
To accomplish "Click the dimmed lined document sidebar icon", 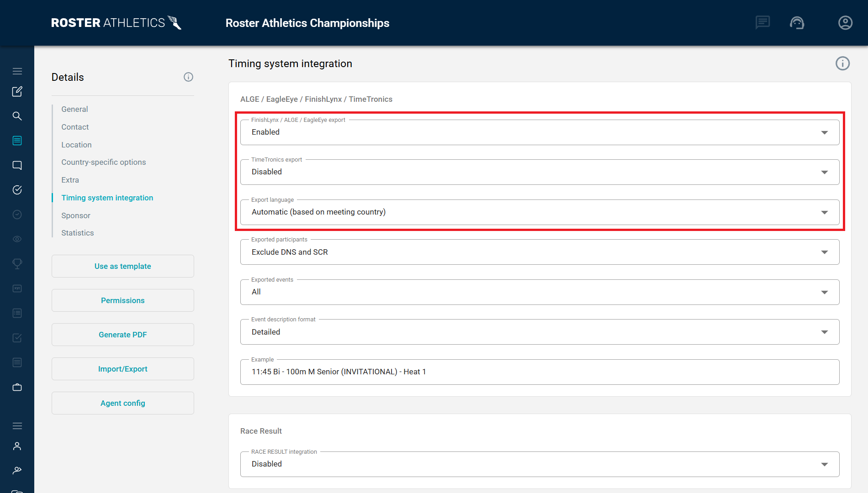I will pyautogui.click(x=17, y=362).
